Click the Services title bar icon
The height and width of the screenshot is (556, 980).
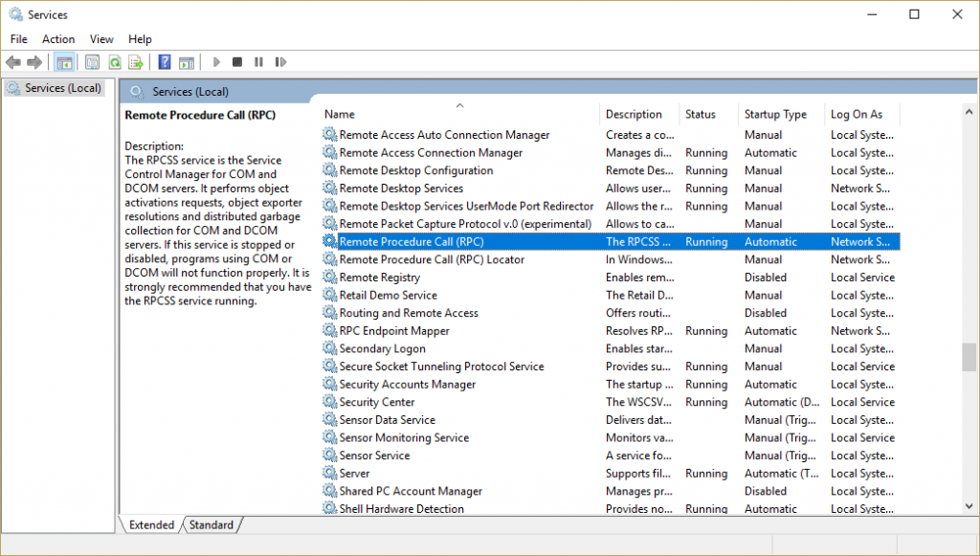pos(15,13)
